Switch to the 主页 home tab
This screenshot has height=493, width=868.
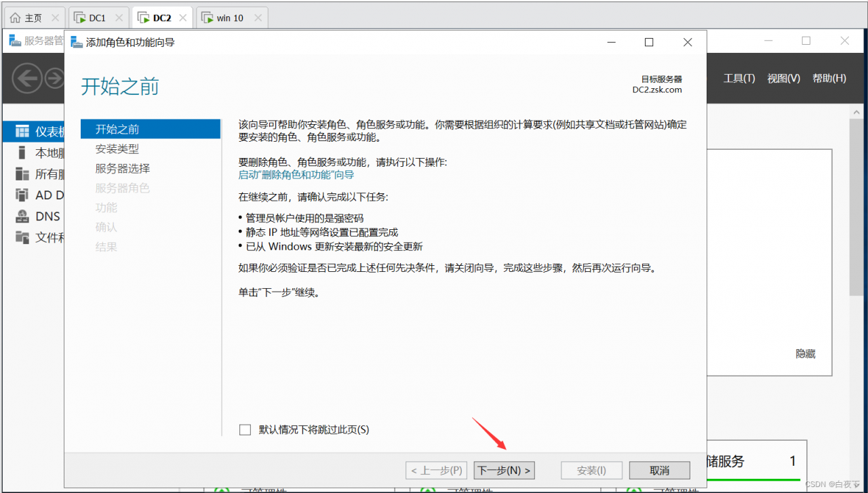click(x=33, y=18)
